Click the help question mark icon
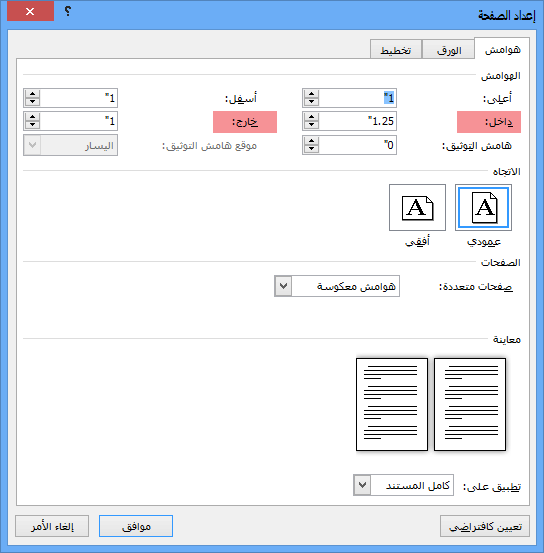Screen dimensions: 544x553 point(67,11)
